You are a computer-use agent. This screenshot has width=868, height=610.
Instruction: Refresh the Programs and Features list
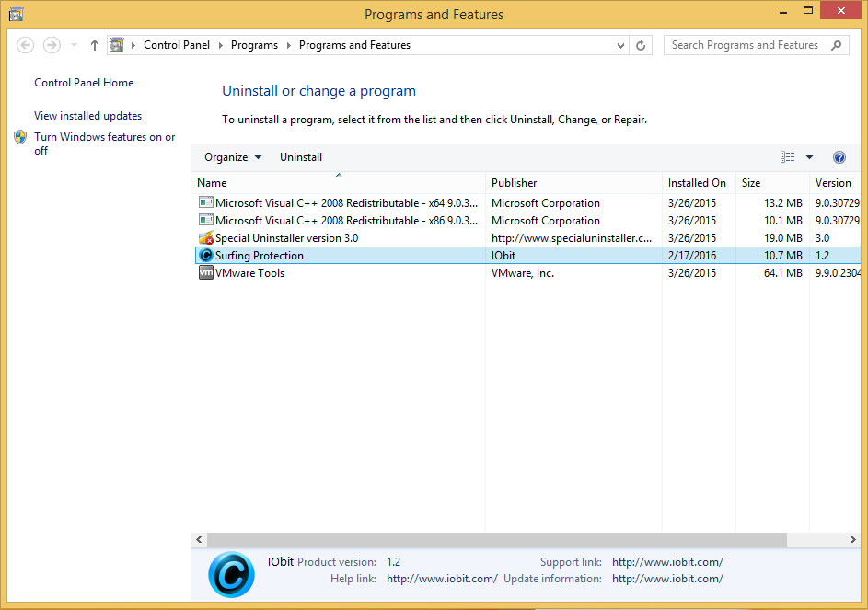(x=641, y=45)
